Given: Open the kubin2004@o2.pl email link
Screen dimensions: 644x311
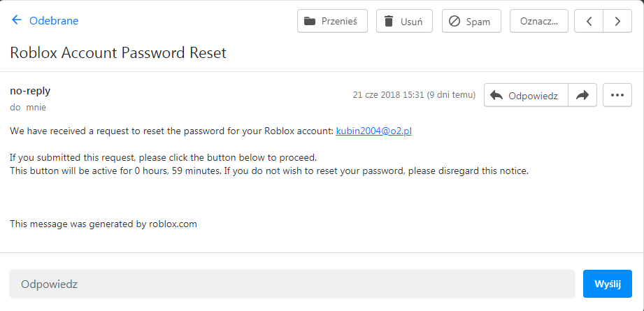Looking at the screenshot, I should [x=373, y=131].
